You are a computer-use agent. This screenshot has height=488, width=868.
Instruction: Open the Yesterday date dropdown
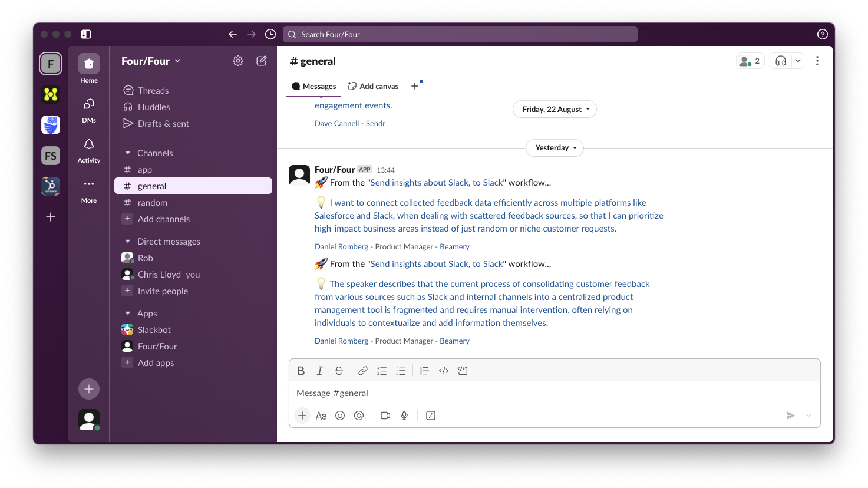pyautogui.click(x=555, y=147)
